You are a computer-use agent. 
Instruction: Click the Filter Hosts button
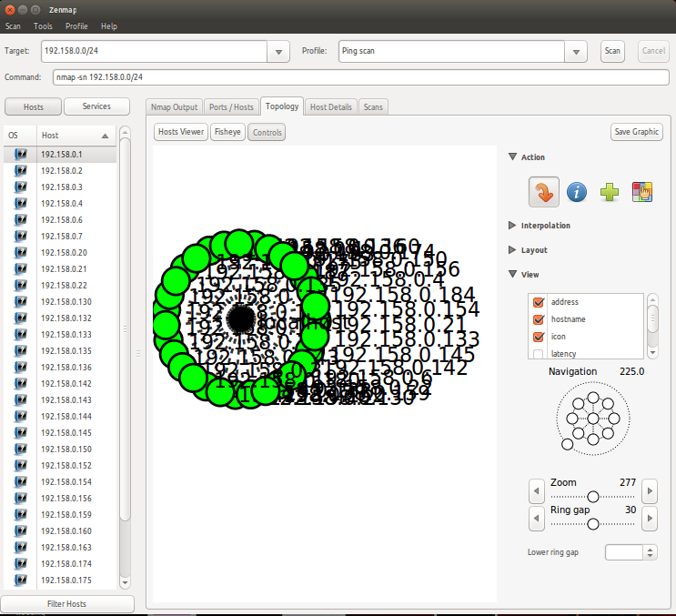67,604
